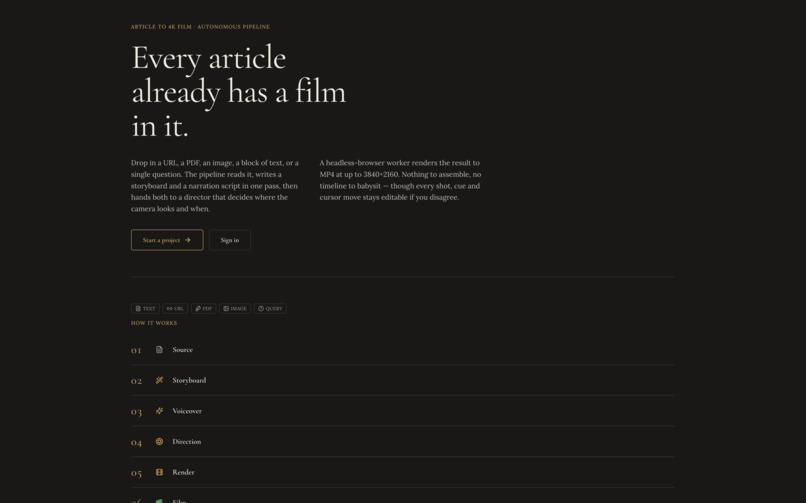Click the Every article already has a film headline
Screen dimensions: 806x503
pos(239,91)
